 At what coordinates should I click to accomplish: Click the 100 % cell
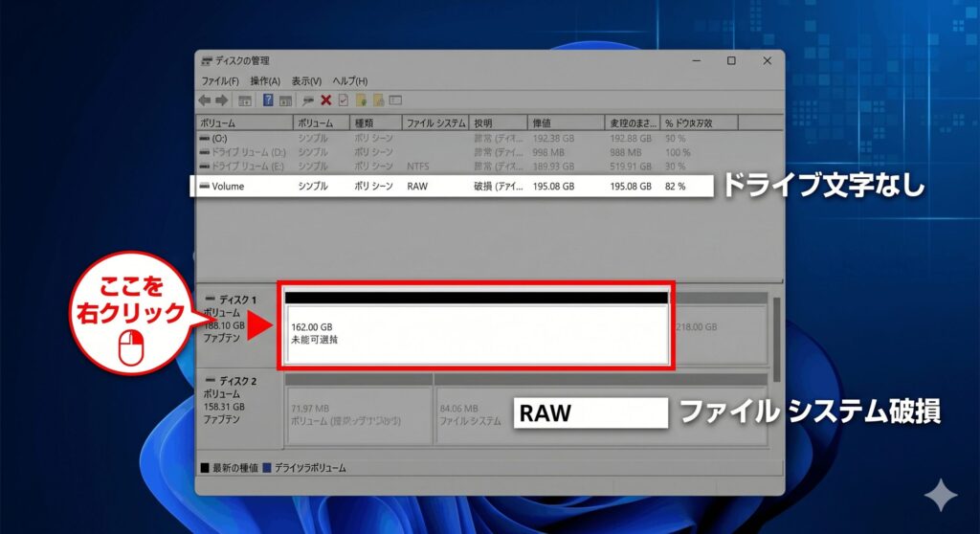pyautogui.click(x=678, y=152)
